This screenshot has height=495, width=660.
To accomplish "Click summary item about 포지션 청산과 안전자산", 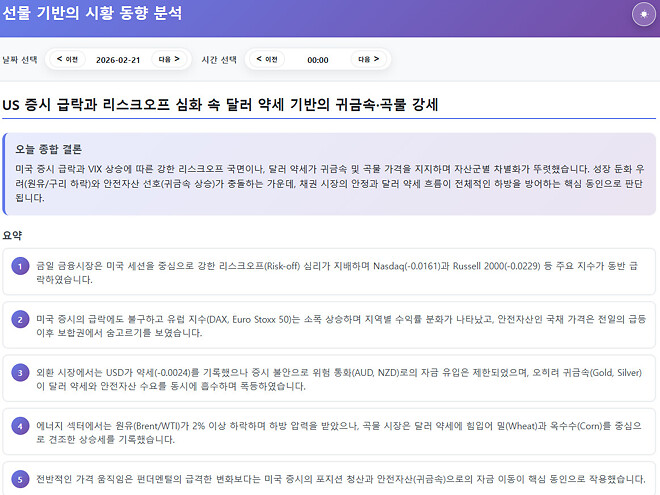I will [x=329, y=479].
